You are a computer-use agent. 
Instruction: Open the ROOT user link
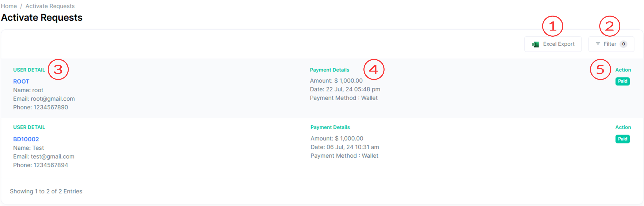click(x=21, y=82)
